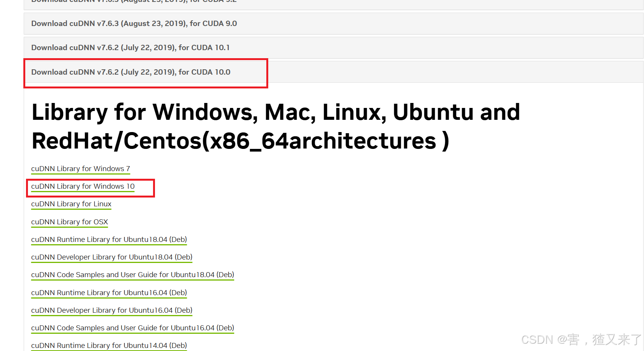
Task: Collapse cuDNN v7.6.2 for CUDA 10.0 section
Action: coord(333,72)
